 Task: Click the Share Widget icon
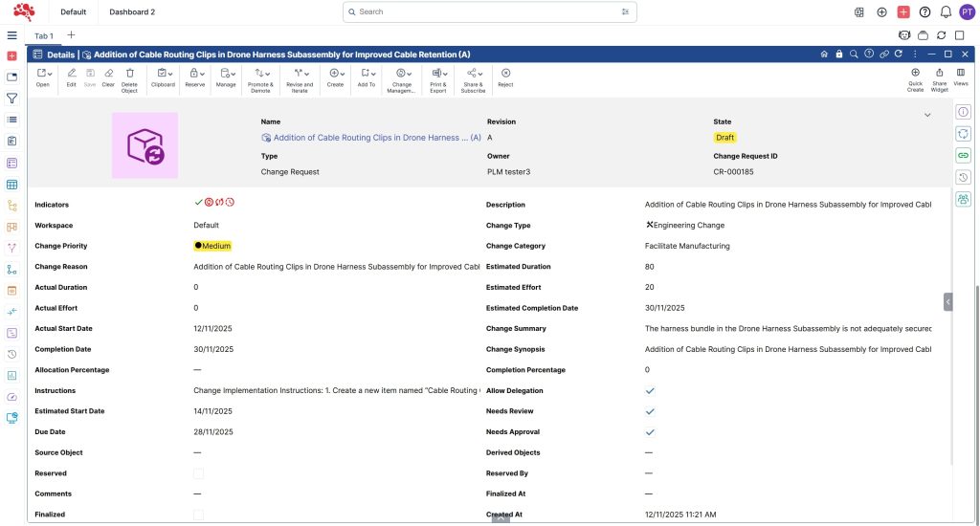[939, 74]
